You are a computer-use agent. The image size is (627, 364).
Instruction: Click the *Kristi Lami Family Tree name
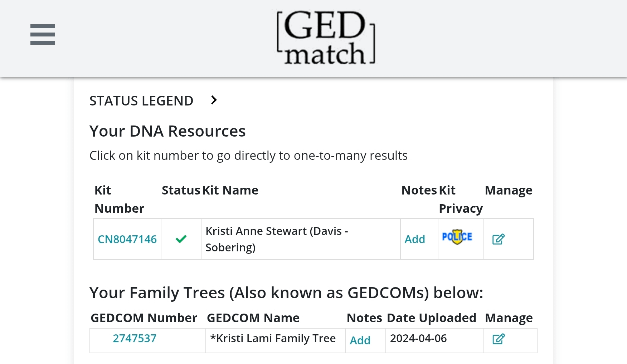(x=273, y=338)
